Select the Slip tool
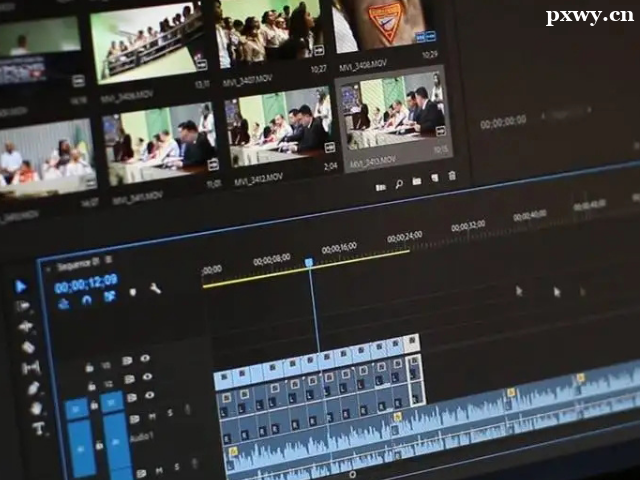 click(31, 368)
